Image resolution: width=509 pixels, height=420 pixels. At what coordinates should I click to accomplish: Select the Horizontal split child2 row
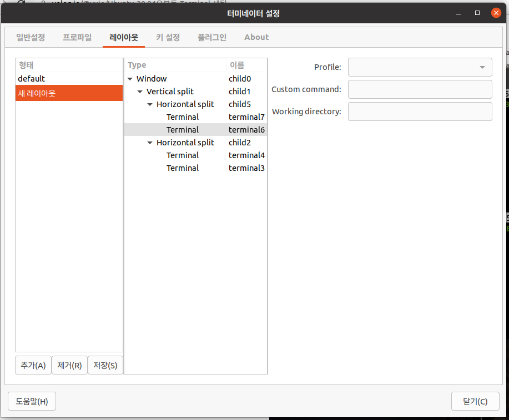pos(196,143)
